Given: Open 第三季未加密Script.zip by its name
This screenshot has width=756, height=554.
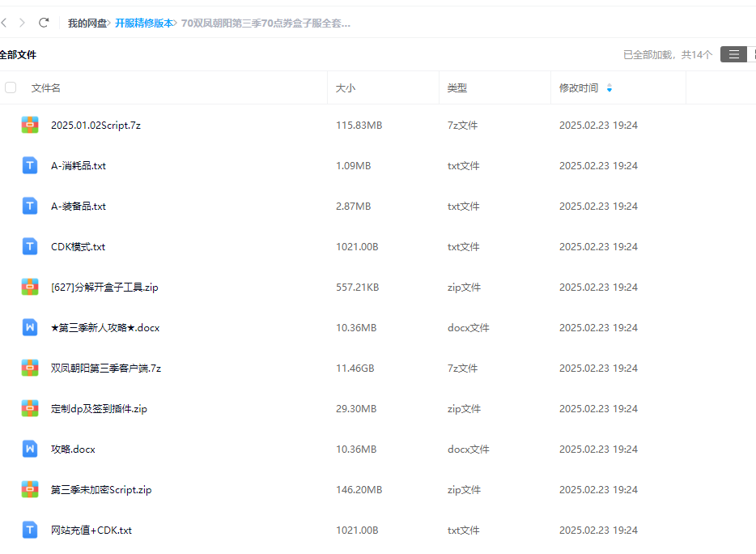Looking at the screenshot, I should 101,490.
